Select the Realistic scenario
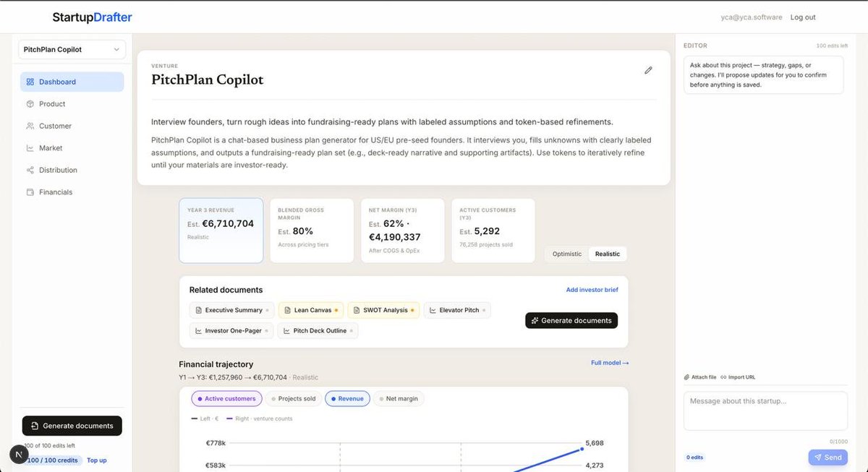868x472 pixels. click(608, 254)
